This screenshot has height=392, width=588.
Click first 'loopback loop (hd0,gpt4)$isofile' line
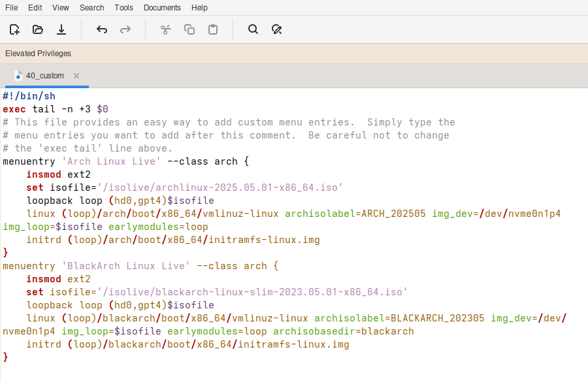tap(120, 201)
